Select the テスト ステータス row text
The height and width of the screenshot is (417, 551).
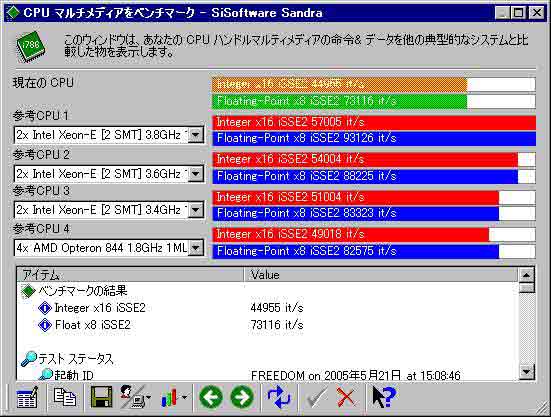[x=76, y=359]
